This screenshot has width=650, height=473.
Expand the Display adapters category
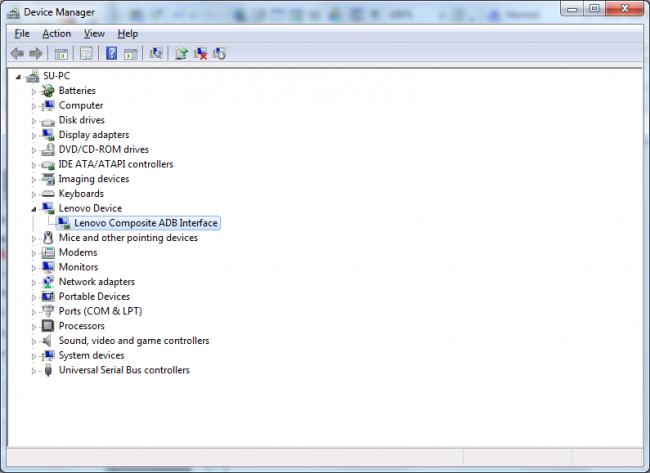coord(34,136)
